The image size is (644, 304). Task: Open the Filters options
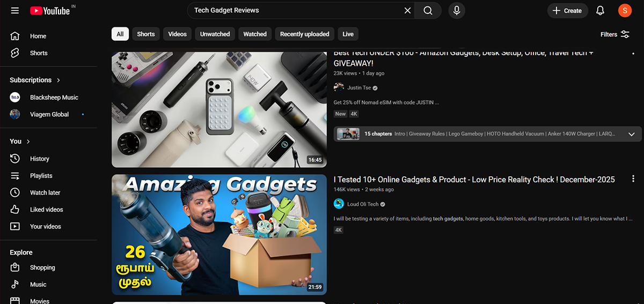coord(615,34)
